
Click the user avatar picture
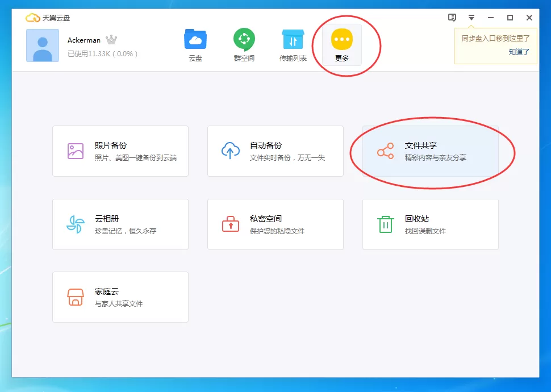pos(43,45)
